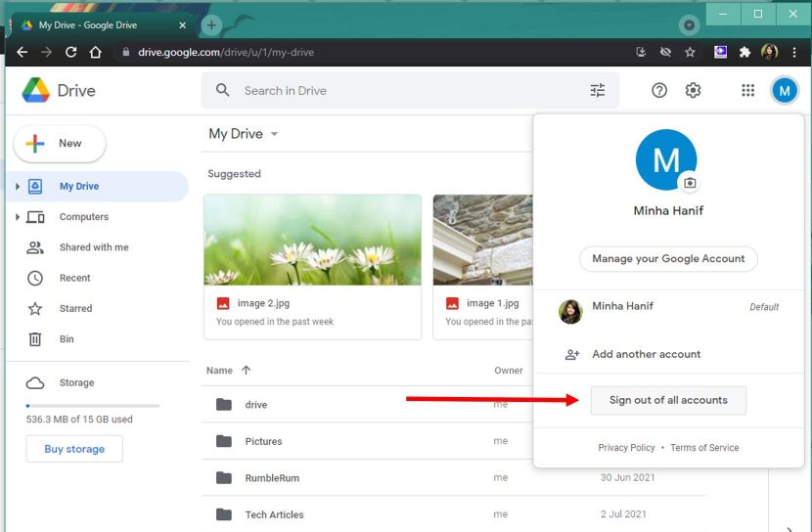Sort by the Name column header

219,371
